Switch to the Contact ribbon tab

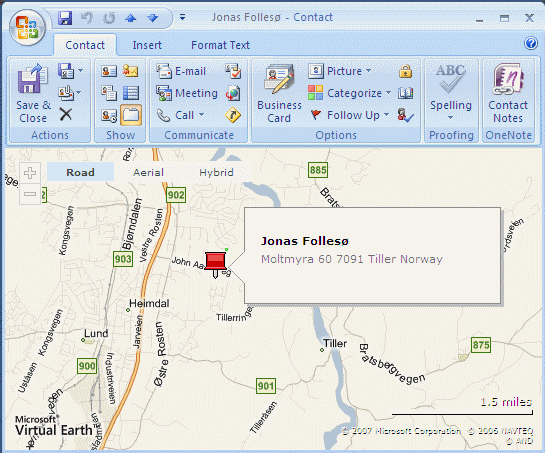coord(85,45)
